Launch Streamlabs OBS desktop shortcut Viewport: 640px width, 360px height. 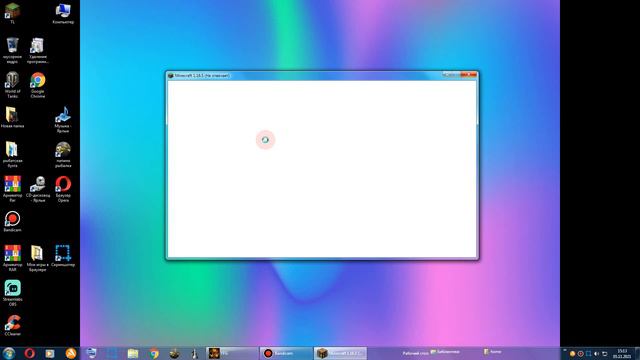point(12,293)
